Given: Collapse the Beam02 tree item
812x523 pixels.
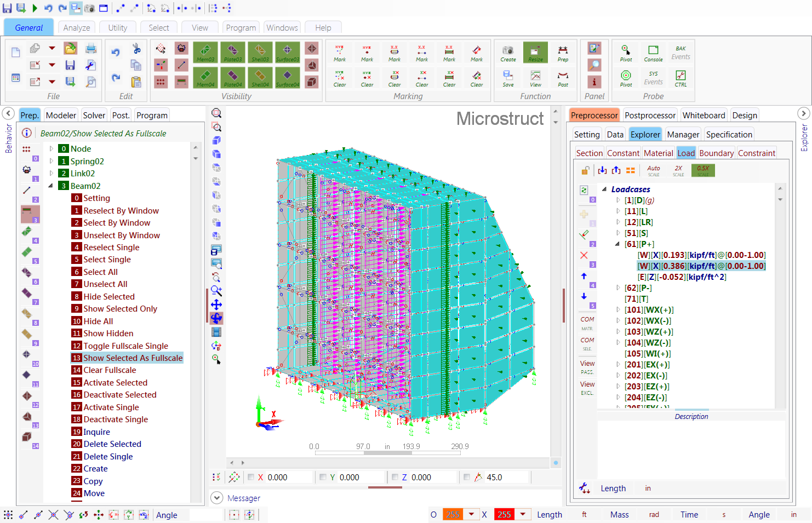Looking at the screenshot, I should pyautogui.click(x=51, y=186).
